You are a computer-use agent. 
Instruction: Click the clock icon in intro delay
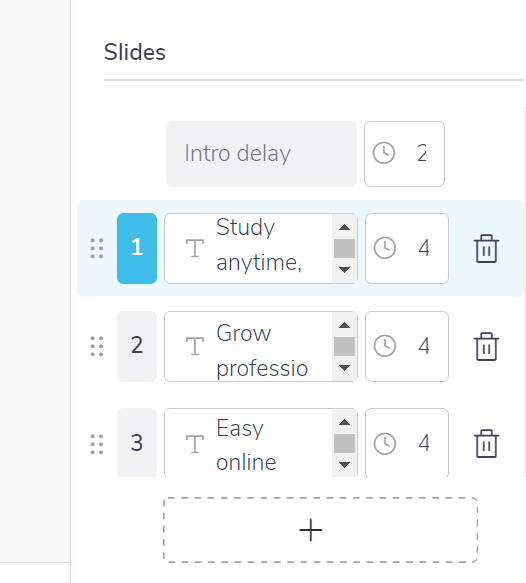coord(384,153)
